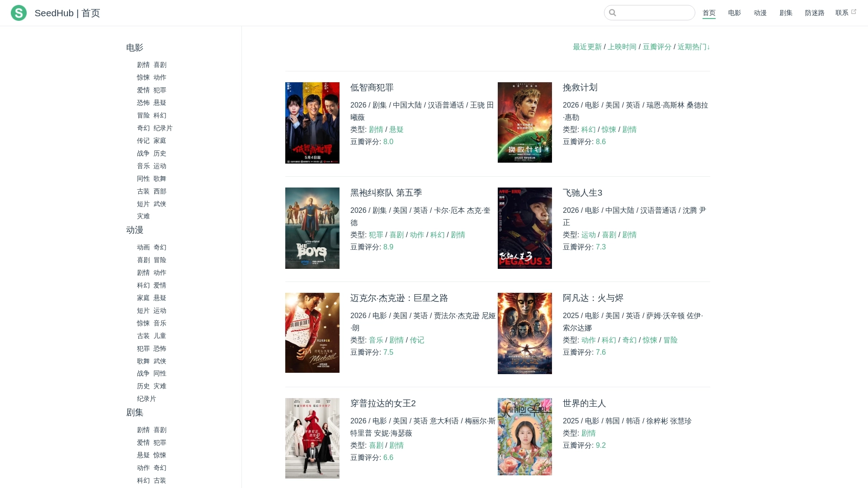Viewport: 868px width, 488px height.
Task: Click the SeedHub green logo icon
Action: tap(19, 13)
